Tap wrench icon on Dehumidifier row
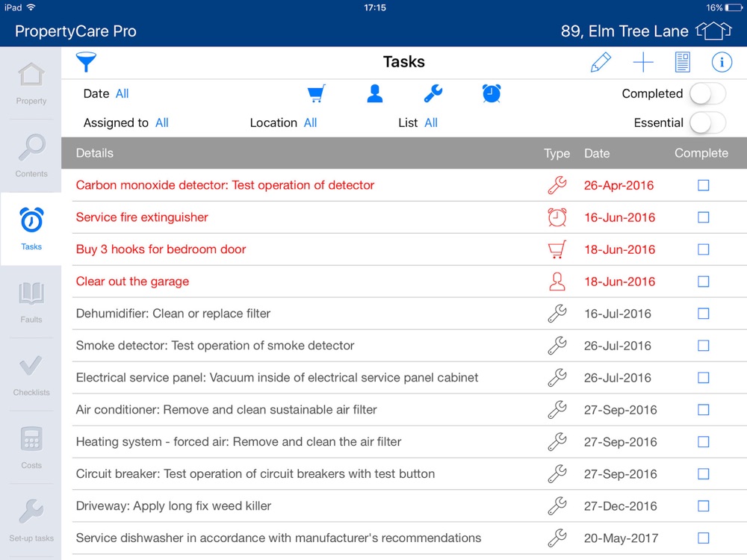The image size is (747, 560). [x=557, y=314]
